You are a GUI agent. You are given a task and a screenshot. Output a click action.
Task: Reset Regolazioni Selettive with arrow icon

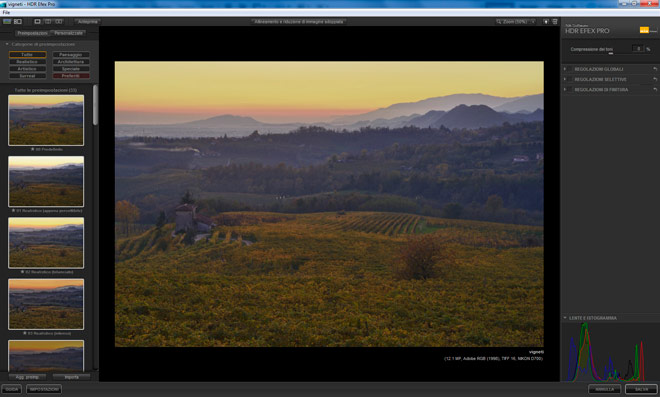655,79
